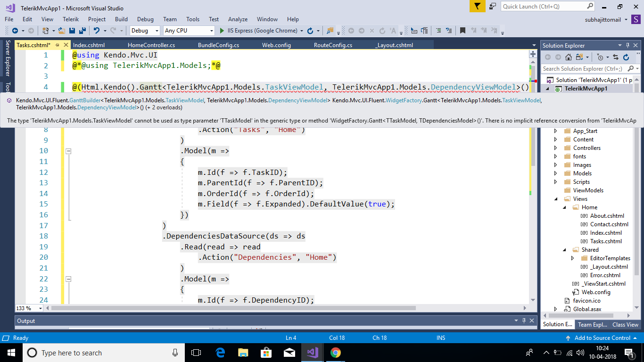Open _Layout.cshtml in Solution Explorer tree

608,267
